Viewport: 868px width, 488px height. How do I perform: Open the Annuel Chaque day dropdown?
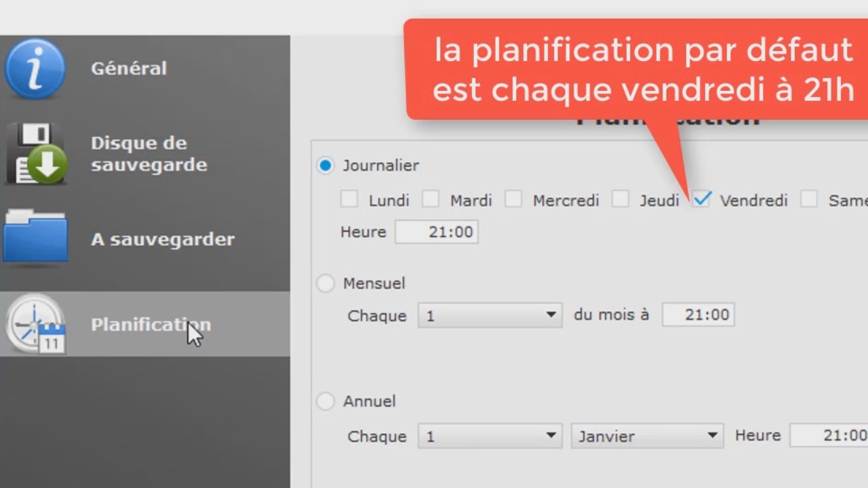[490, 436]
